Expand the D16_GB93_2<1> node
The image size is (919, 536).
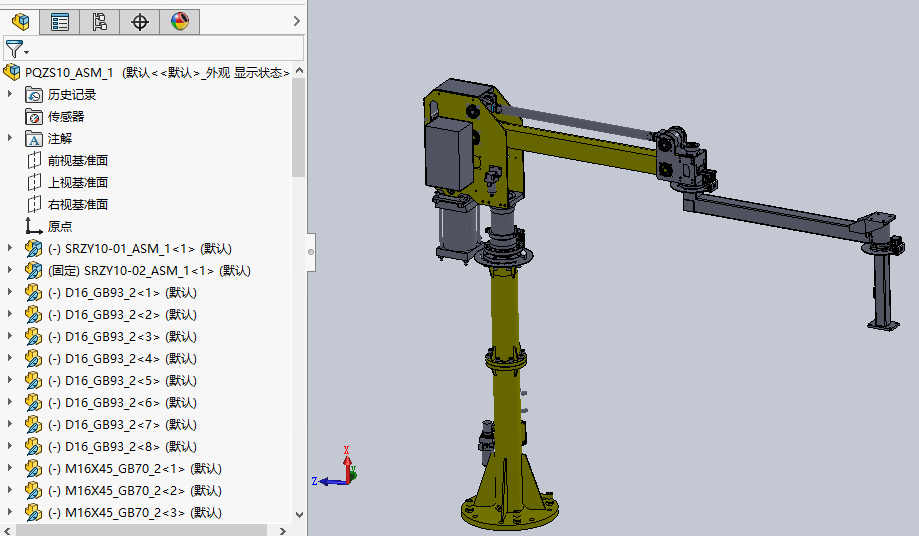(x=9, y=292)
